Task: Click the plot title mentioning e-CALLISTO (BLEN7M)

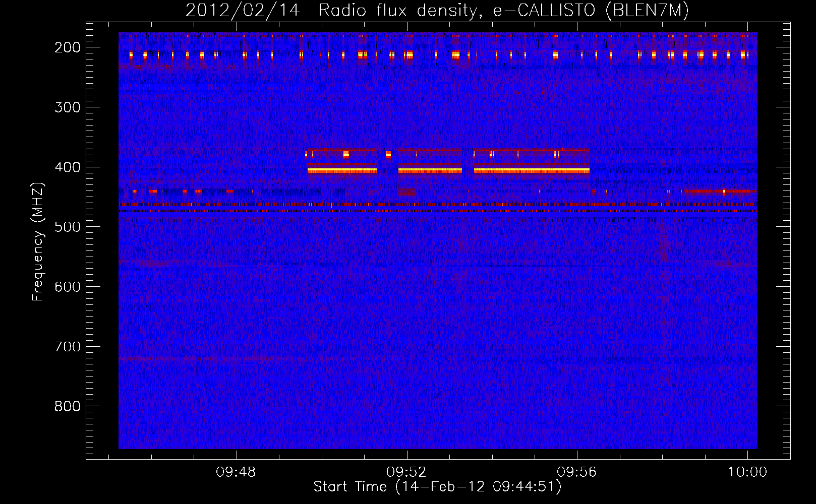Action: [437, 10]
